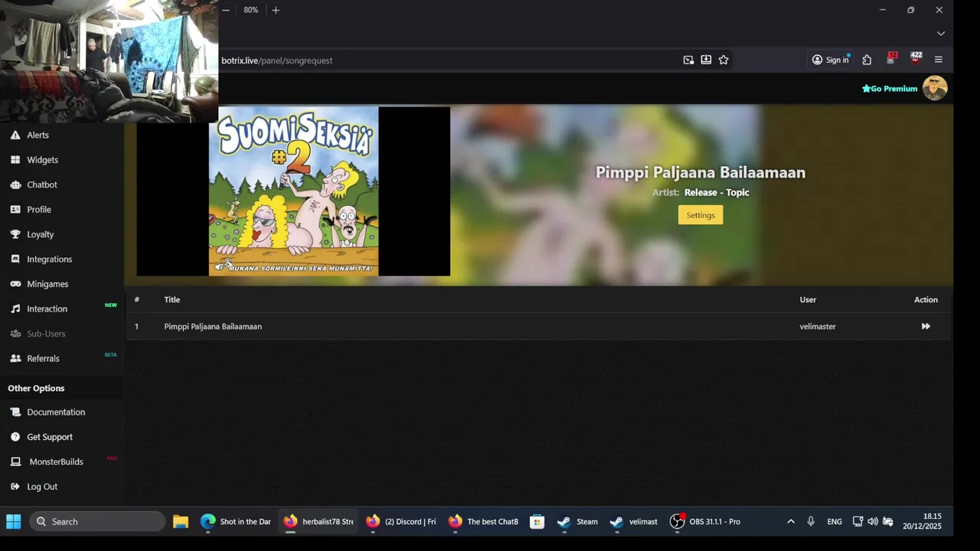
Task: Click the Title column header
Action: [x=172, y=299]
